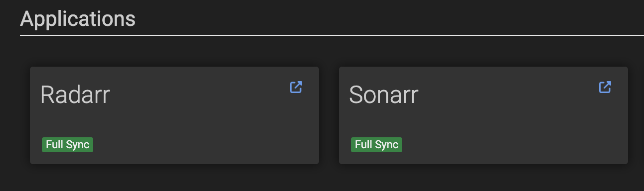The image size is (644, 191).
Task: Click the Full Sync badge on Radarr
Action: coord(68,145)
